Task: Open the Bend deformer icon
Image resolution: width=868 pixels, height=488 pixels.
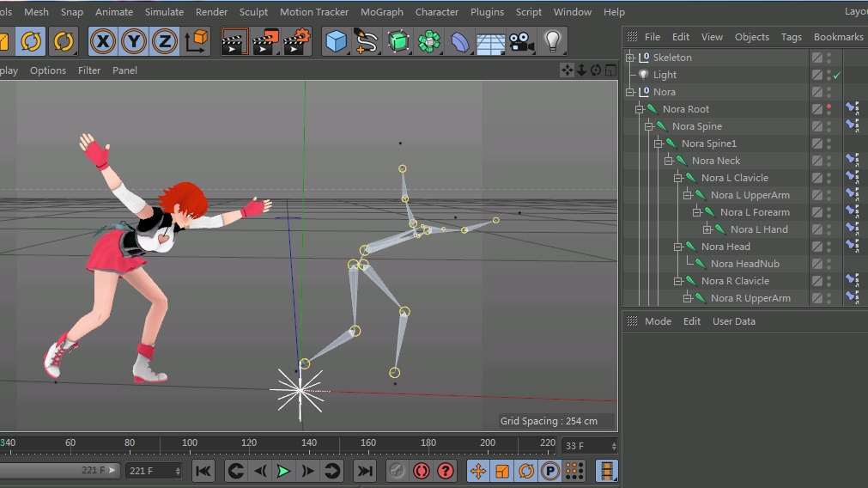Action: pyautogui.click(x=460, y=41)
